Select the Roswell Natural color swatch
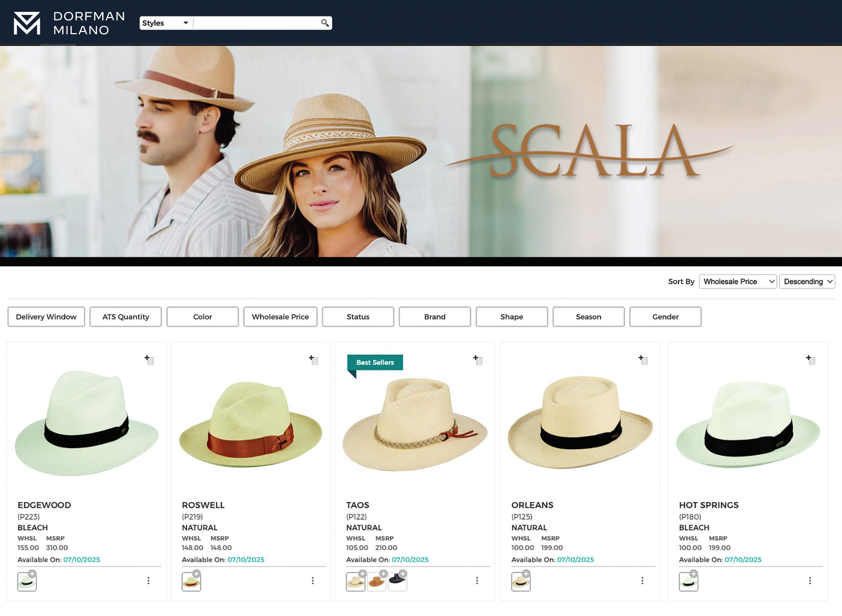This screenshot has height=616, width=842. (x=191, y=582)
